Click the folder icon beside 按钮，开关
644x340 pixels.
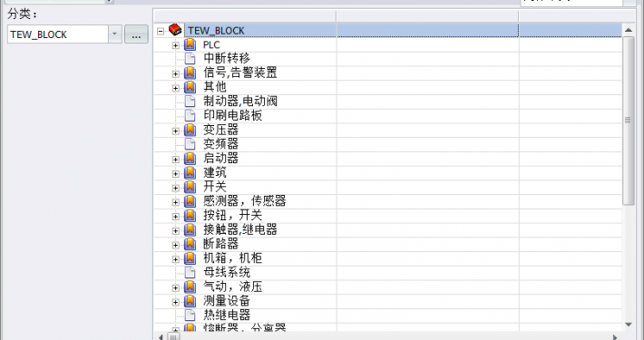[190, 215]
